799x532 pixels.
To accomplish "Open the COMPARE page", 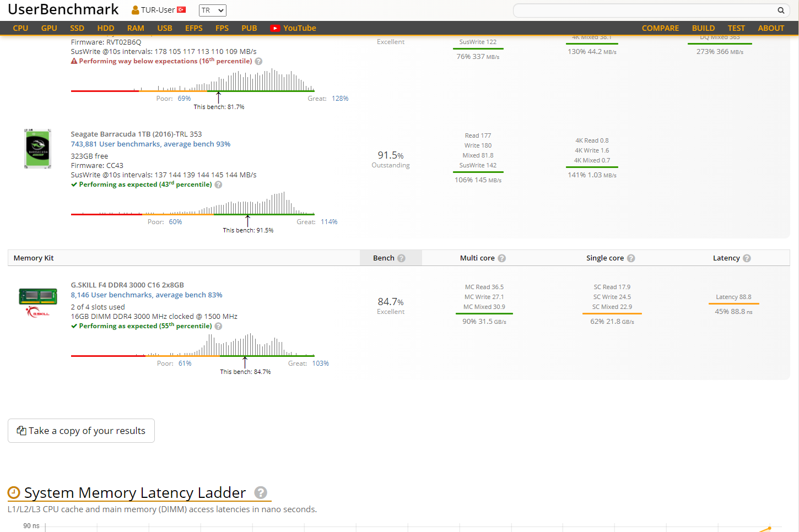I will click(660, 28).
